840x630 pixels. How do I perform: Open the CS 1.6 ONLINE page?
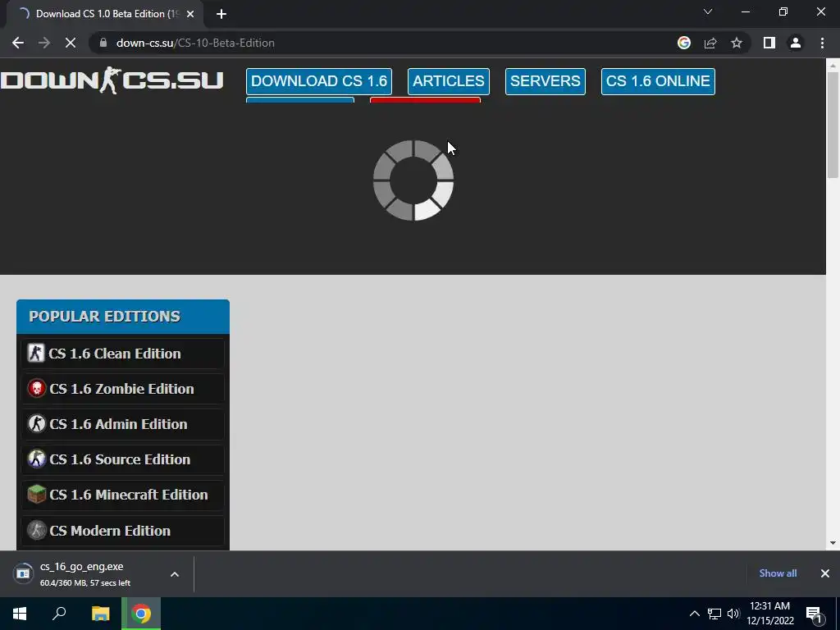tap(658, 81)
